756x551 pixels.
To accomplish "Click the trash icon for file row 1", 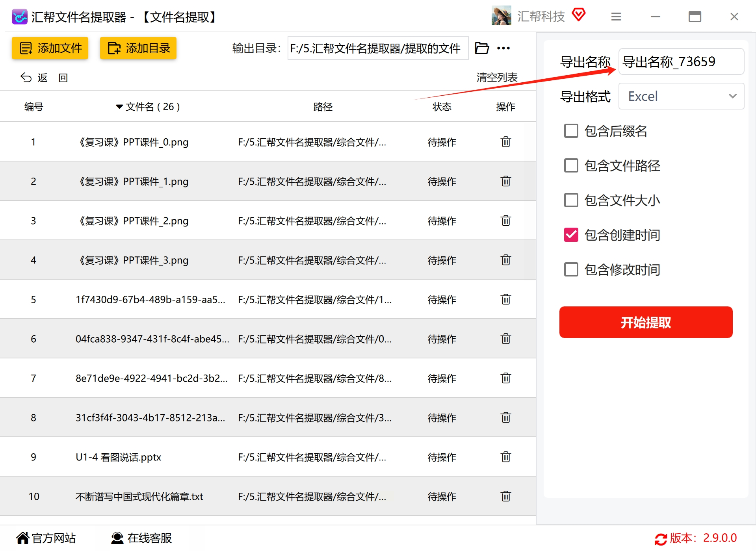I will click(505, 142).
